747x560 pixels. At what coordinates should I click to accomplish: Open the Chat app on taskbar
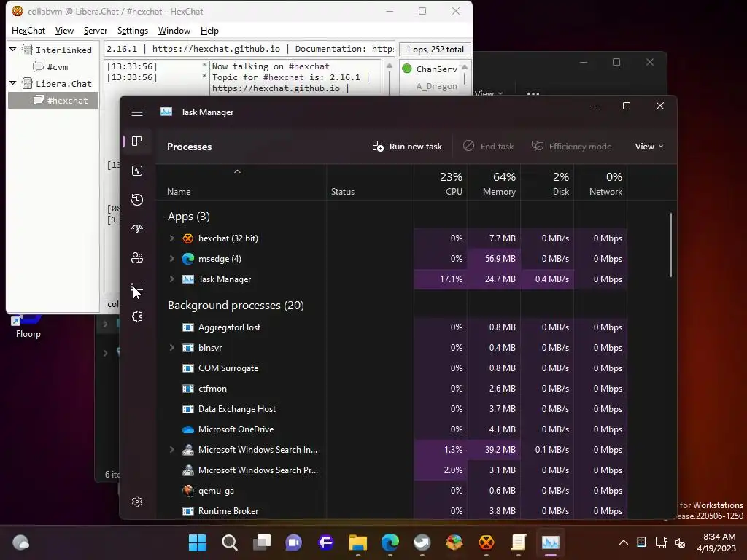click(x=294, y=542)
